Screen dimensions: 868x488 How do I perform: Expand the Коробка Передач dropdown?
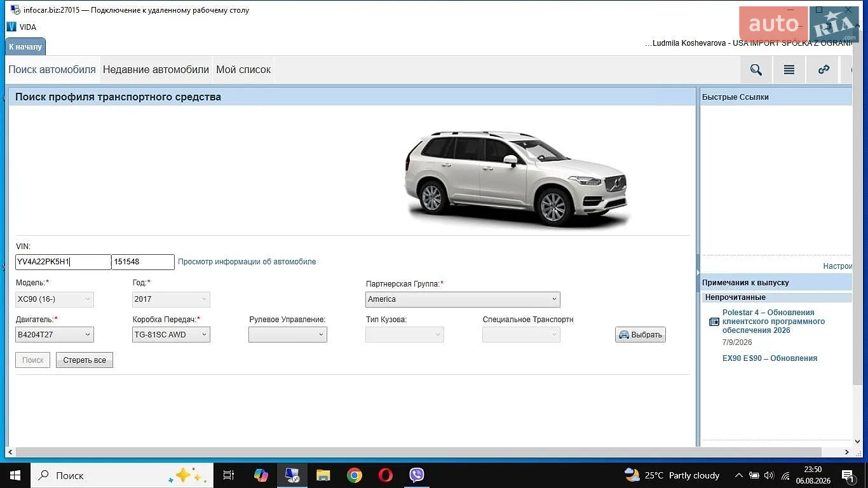pyautogui.click(x=171, y=335)
